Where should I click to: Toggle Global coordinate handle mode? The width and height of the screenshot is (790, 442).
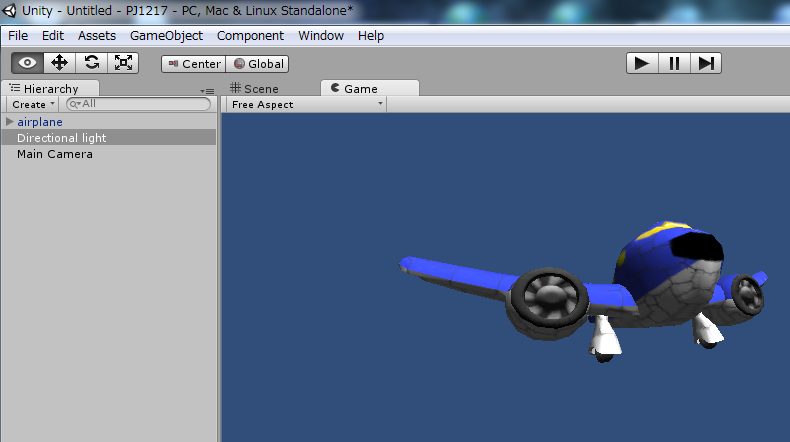click(x=259, y=63)
